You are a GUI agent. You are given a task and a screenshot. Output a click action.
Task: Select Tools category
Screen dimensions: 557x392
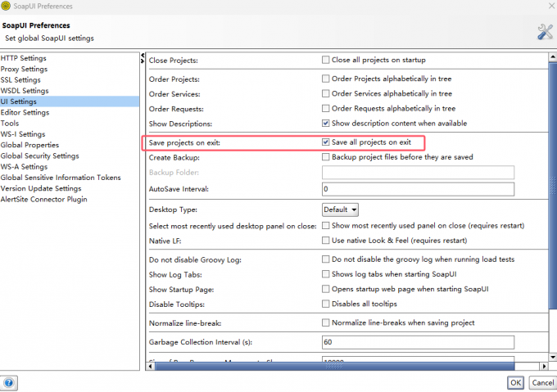70,123
